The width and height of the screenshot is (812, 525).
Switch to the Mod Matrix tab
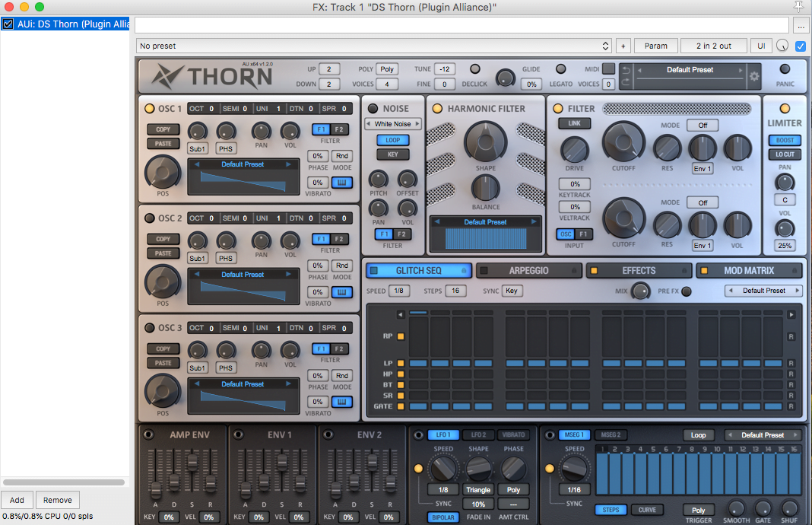click(x=749, y=270)
